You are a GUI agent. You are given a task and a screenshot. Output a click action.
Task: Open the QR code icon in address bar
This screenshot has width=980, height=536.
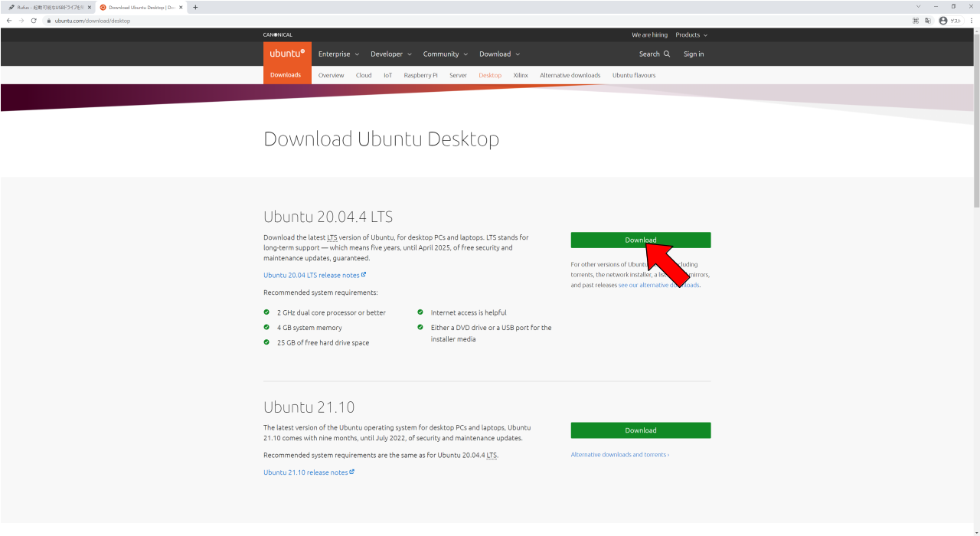[916, 21]
